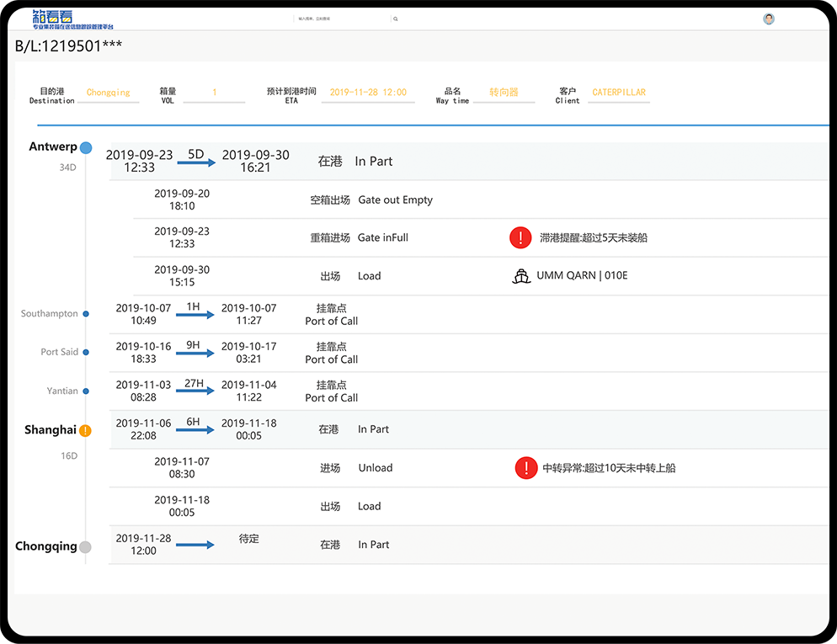This screenshot has width=837, height=644.
Task: Click the ETA value 2019-11-28 12:00
Action: point(368,93)
